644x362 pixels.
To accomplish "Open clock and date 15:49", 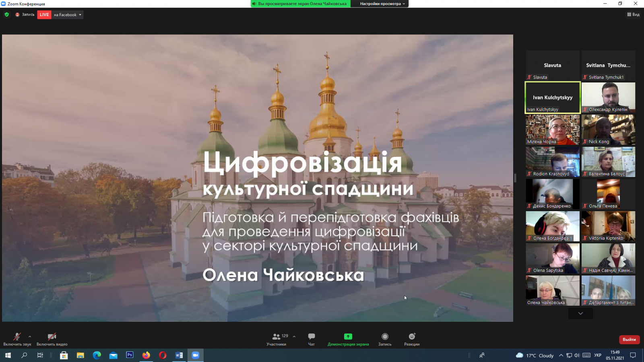I will [615, 355].
